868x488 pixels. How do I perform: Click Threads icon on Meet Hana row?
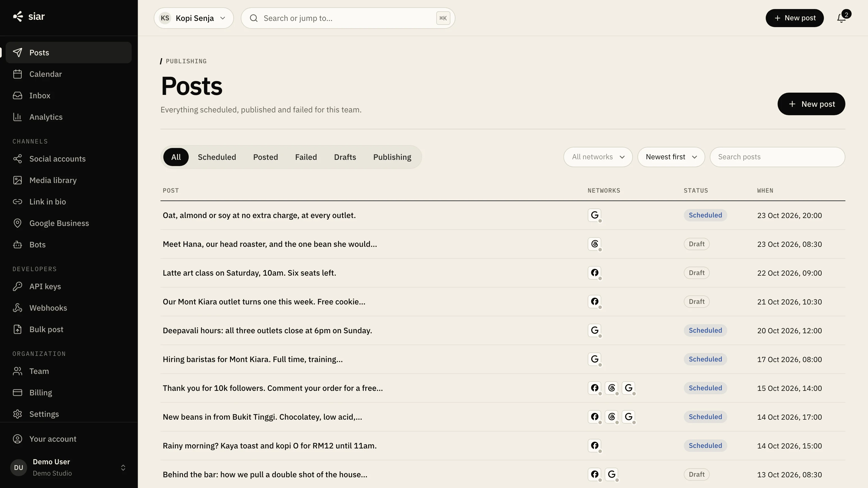point(595,244)
